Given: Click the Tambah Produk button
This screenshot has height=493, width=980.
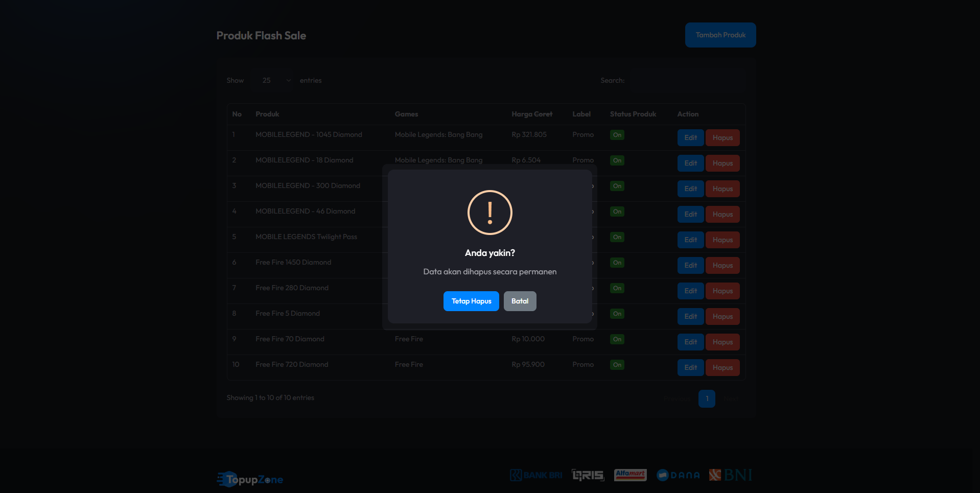Looking at the screenshot, I should (720, 35).
